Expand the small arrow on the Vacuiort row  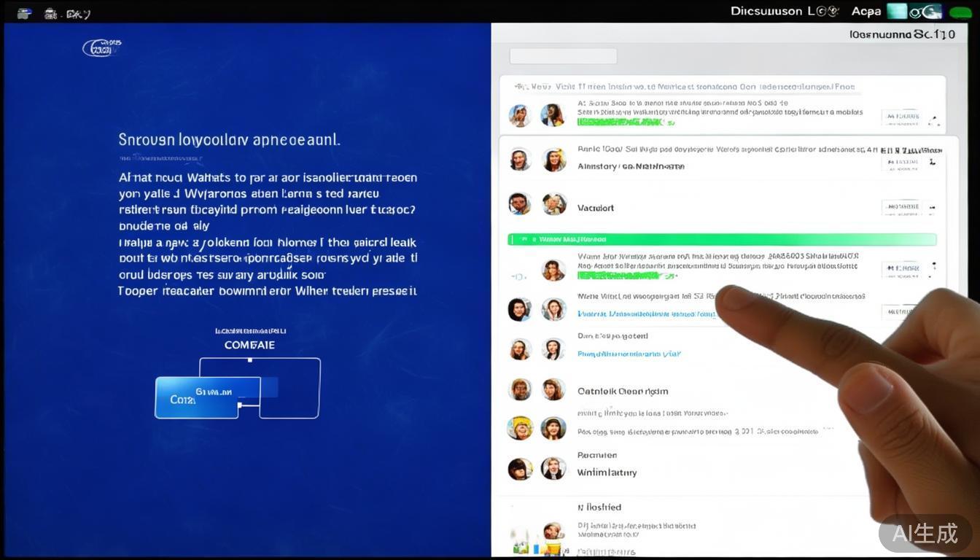(933, 209)
